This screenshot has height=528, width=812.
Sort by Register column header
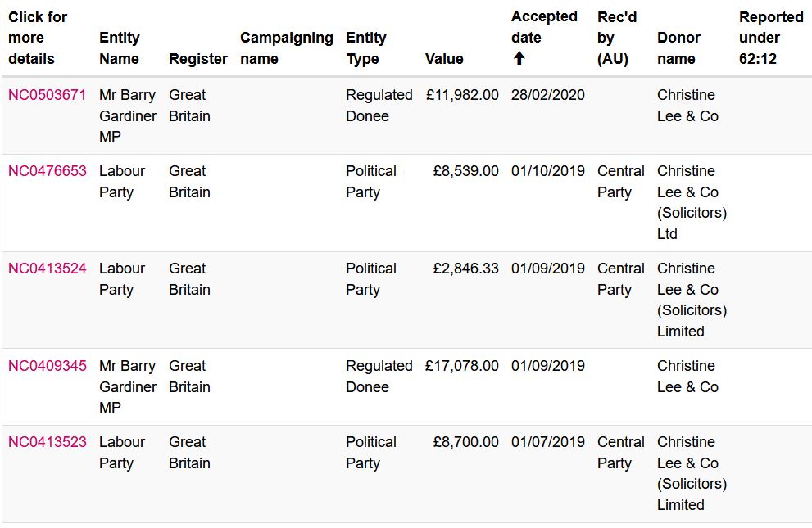(198, 58)
